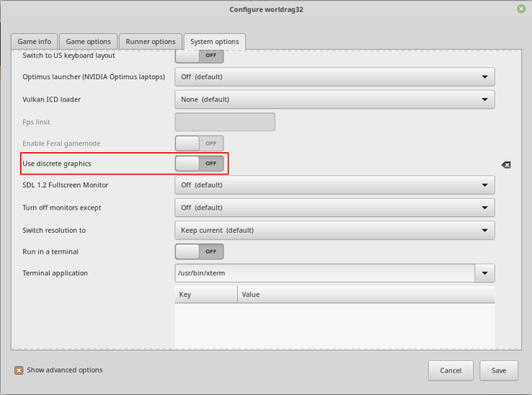532x395 pixels.
Task: Click the Terminal application dropdown arrow
Action: coord(485,274)
